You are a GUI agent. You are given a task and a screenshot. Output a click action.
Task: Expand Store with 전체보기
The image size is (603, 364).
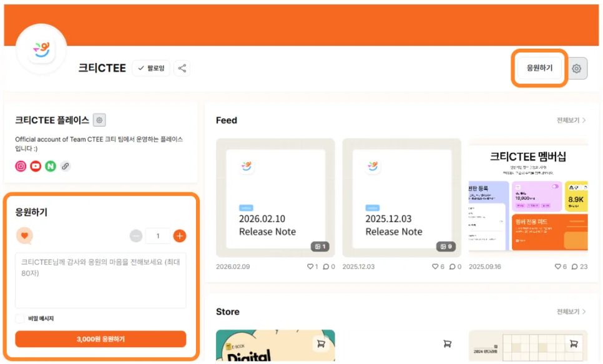[571, 312]
